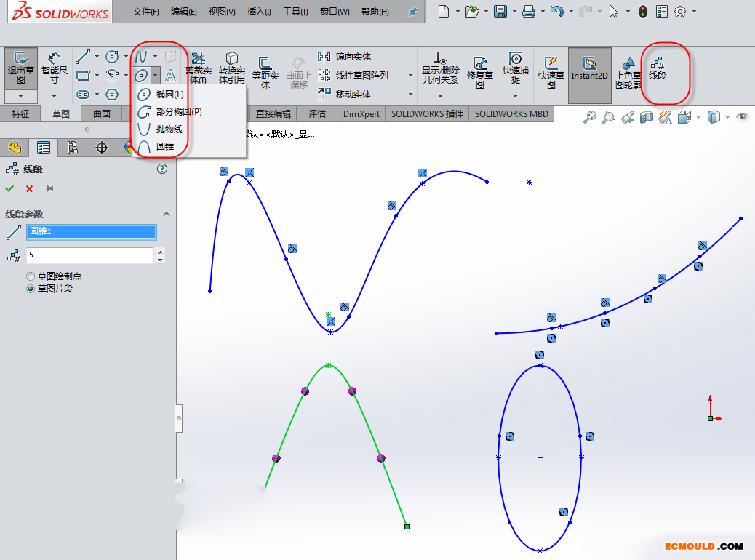Switch to the 特征 ribbon tab

[x=20, y=113]
